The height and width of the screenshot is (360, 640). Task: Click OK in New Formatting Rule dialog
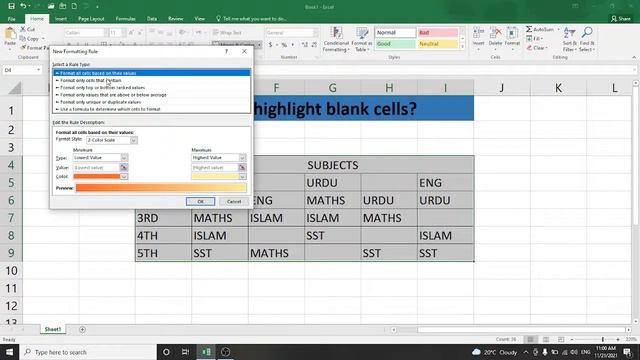click(200, 202)
